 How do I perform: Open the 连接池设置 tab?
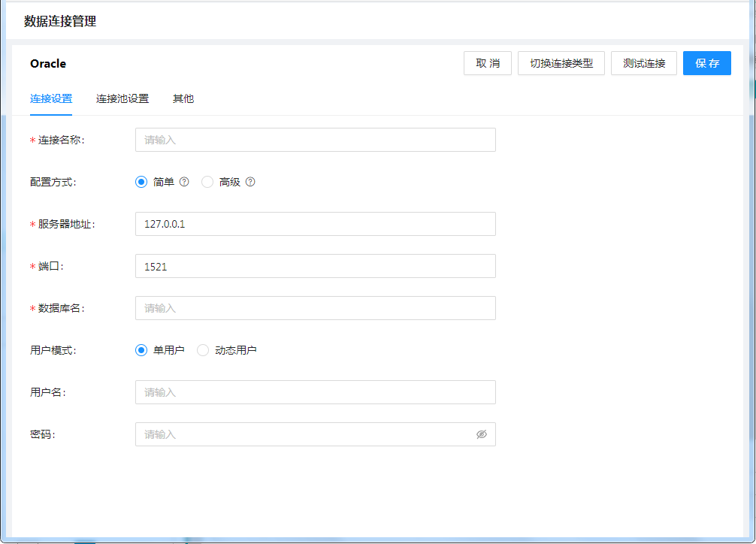[x=122, y=98]
